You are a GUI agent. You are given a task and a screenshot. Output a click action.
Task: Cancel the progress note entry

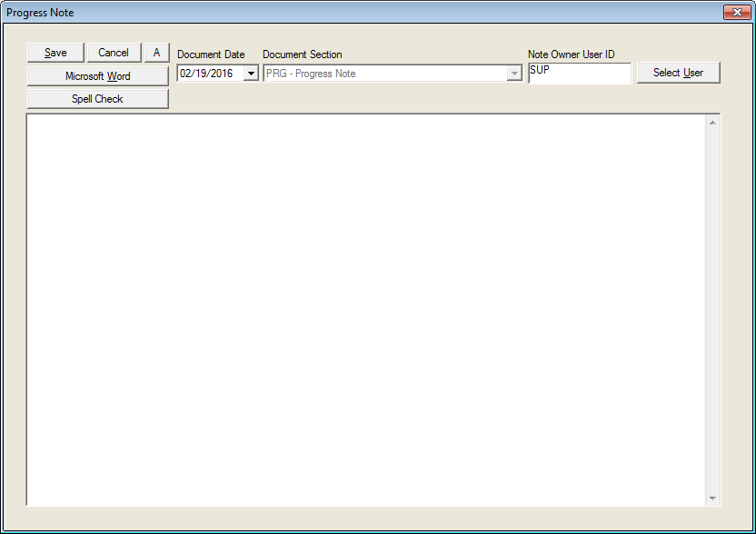coord(114,52)
